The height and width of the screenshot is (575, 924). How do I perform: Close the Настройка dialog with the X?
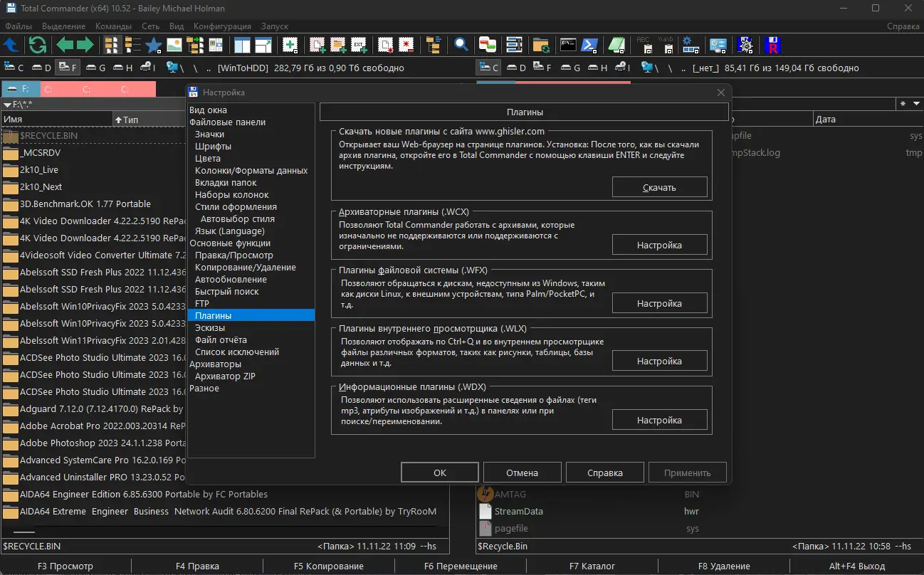point(721,93)
